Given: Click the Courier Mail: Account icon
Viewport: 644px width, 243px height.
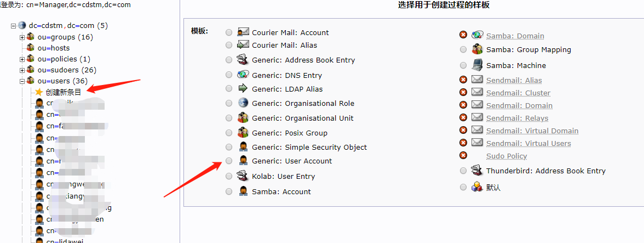Looking at the screenshot, I should 243,32.
